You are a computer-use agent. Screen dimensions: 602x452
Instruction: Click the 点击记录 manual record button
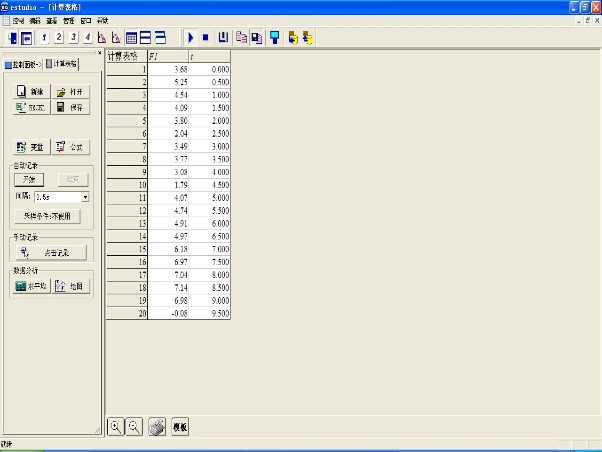[50, 252]
